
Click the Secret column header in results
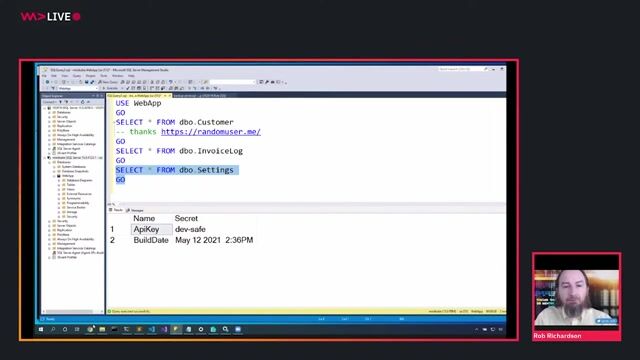click(186, 218)
